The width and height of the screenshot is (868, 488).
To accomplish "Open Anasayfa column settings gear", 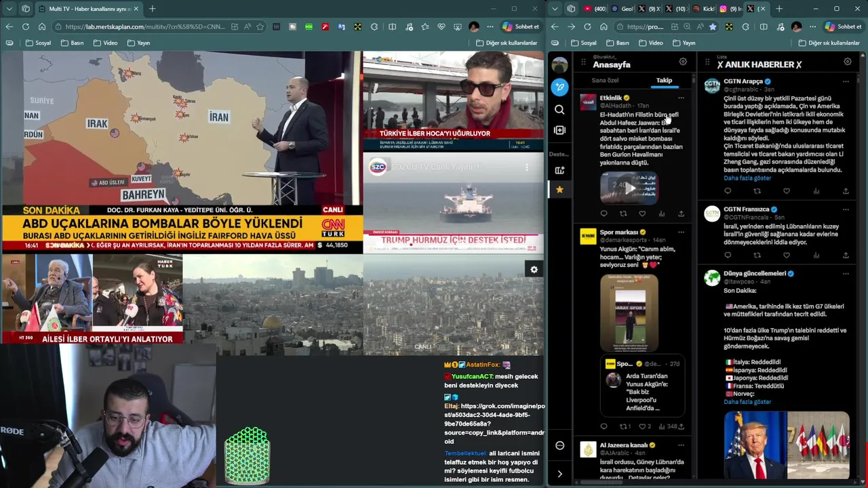I will 683,62.
